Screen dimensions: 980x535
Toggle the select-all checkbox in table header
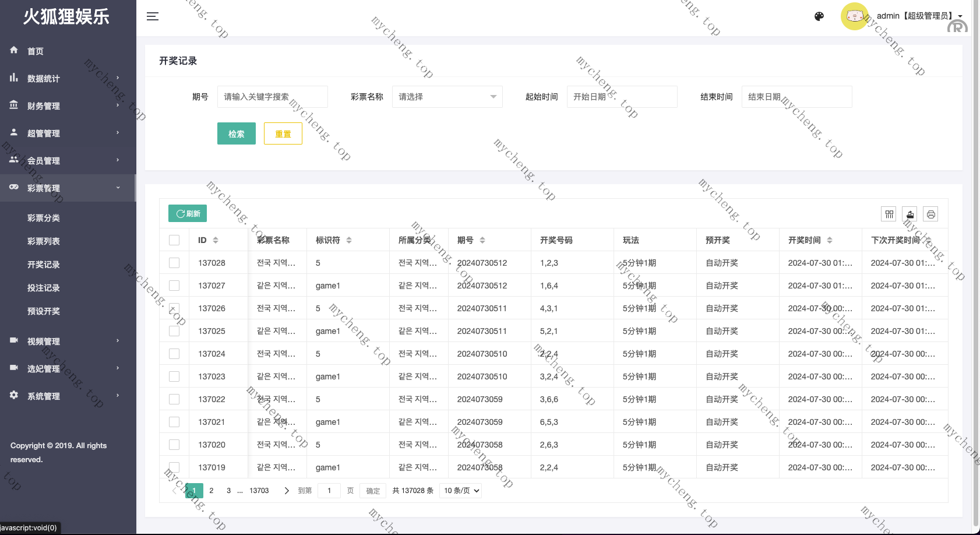174,240
